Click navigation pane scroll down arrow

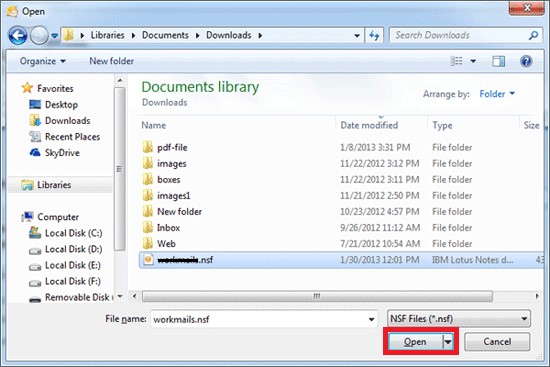click(x=120, y=296)
